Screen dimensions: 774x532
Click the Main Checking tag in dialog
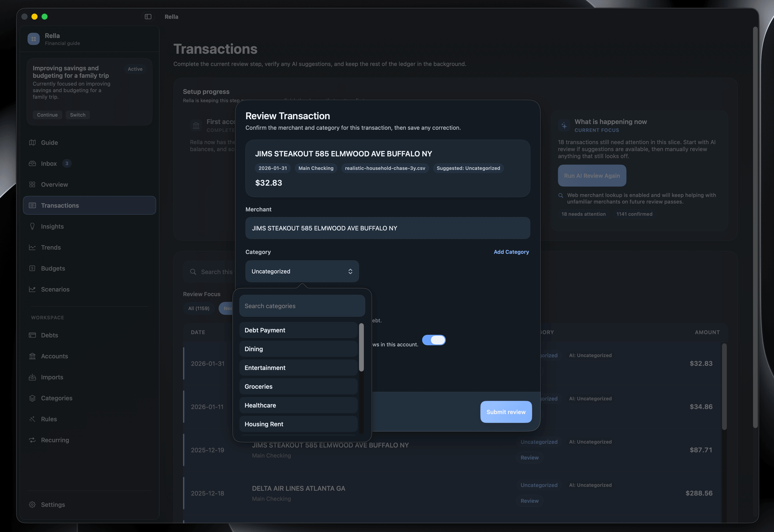pos(316,168)
